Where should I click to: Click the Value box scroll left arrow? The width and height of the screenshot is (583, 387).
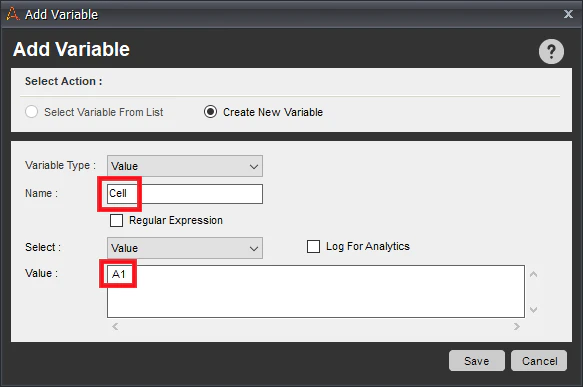point(115,326)
